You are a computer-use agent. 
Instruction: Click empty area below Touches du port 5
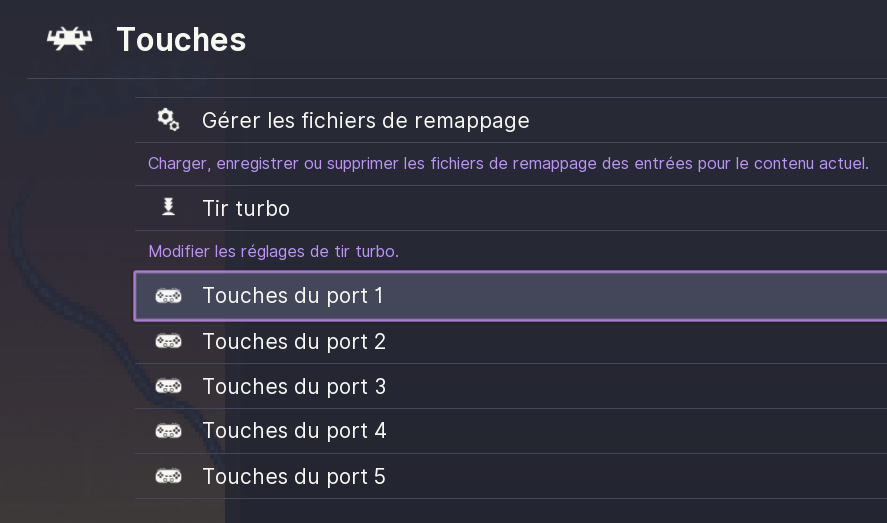(x=500, y=511)
